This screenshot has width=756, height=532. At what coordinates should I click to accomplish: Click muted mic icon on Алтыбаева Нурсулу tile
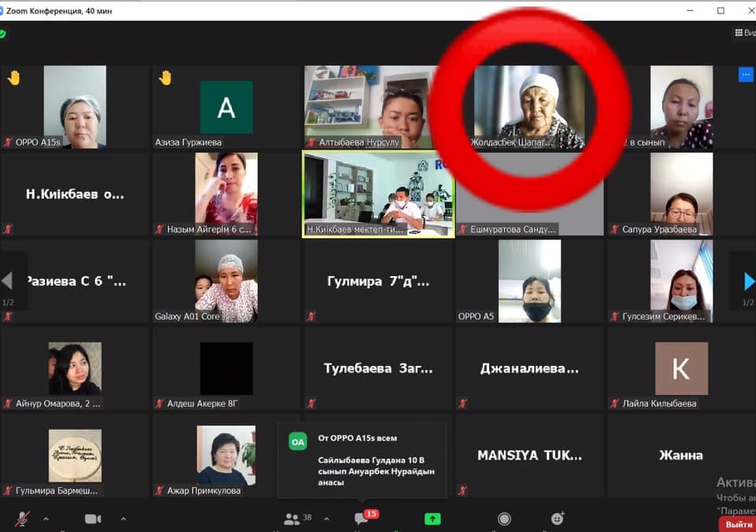pos(311,142)
